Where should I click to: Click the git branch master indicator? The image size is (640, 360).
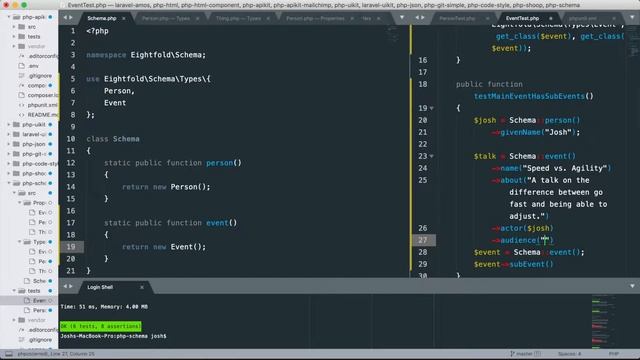(x=525, y=354)
